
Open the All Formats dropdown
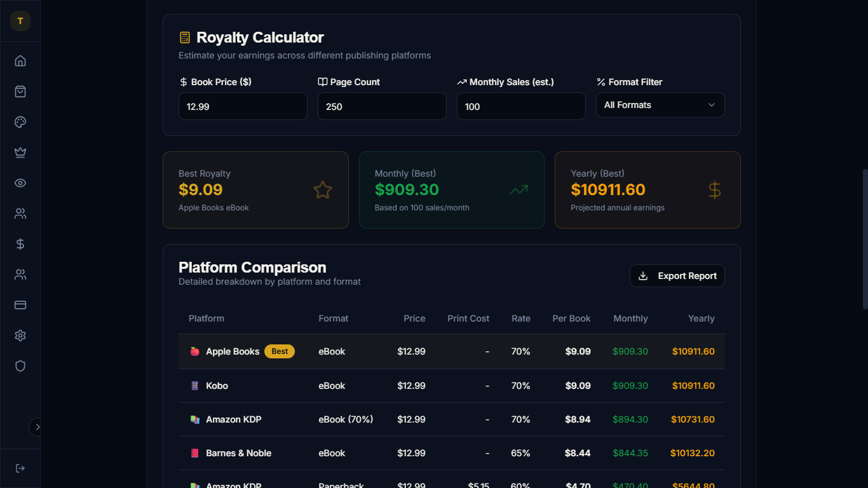pyautogui.click(x=660, y=105)
